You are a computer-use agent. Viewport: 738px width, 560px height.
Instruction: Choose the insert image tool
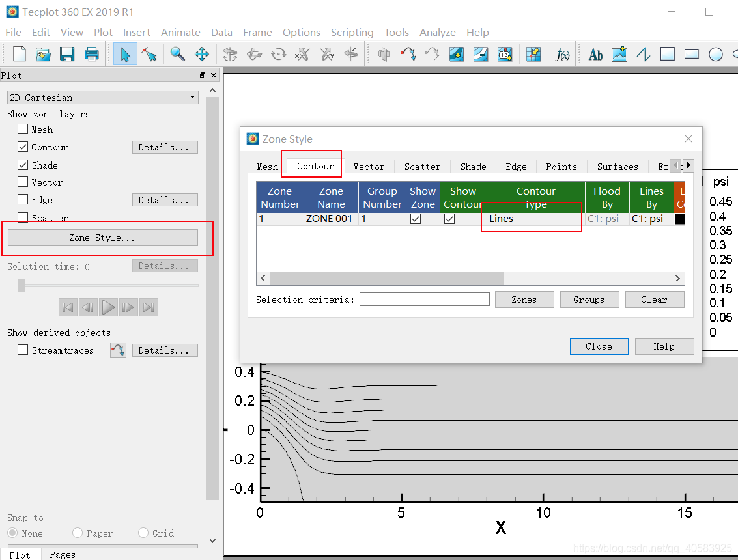coord(619,54)
